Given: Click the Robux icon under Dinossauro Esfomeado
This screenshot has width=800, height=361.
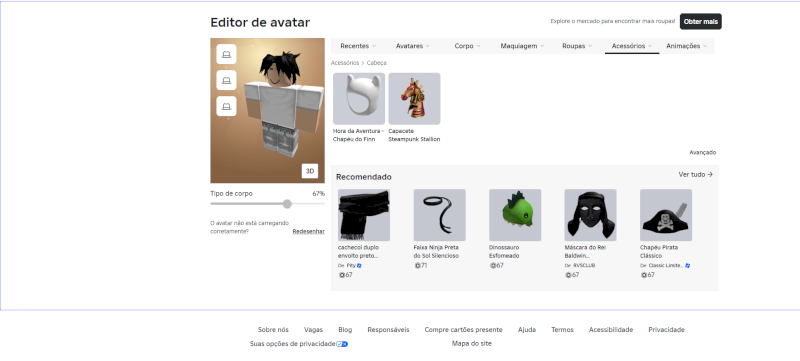Looking at the screenshot, I should [x=492, y=266].
